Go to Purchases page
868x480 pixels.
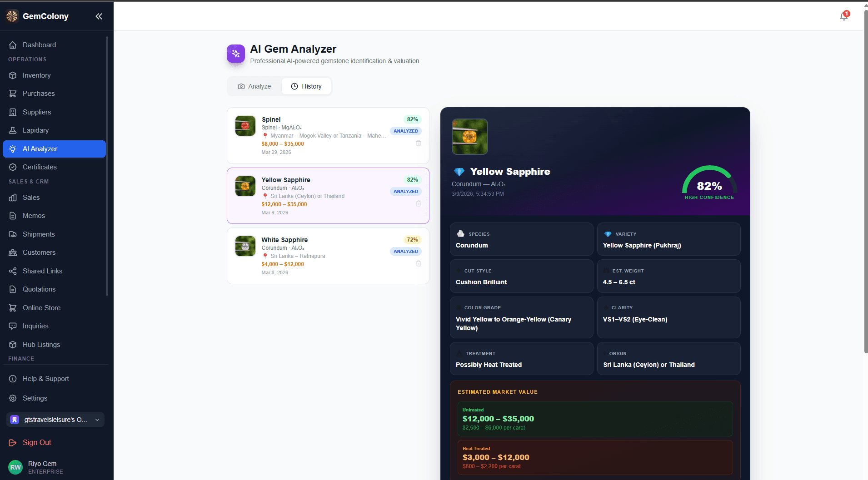pyautogui.click(x=54, y=94)
